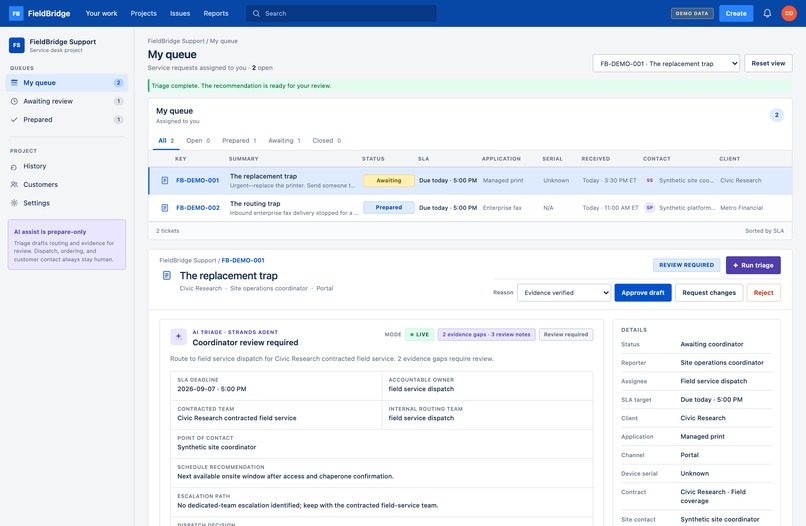Screen dimensions: 806x526
Task: Switch to the All tab
Action: click(x=166, y=140)
